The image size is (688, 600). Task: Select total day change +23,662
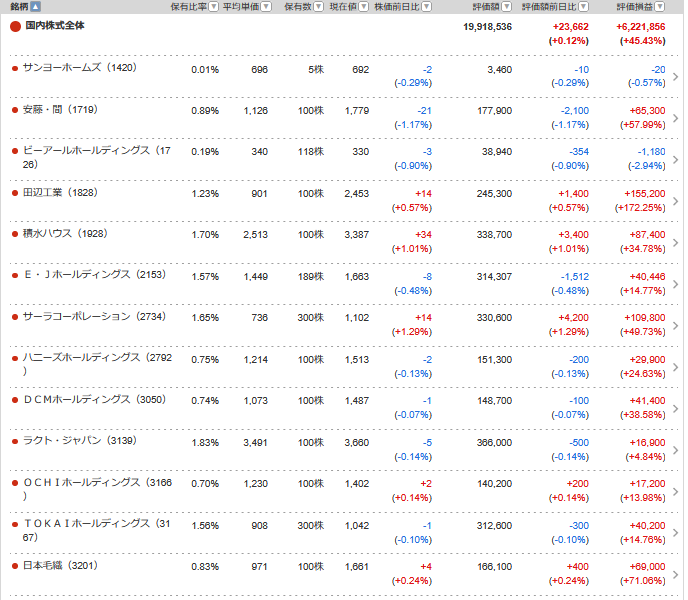click(570, 27)
